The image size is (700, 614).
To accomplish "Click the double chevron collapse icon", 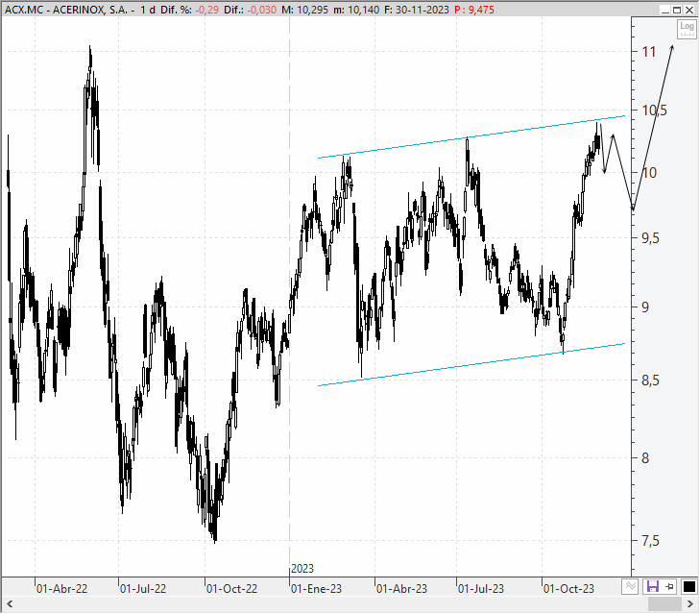I will tap(630, 586).
